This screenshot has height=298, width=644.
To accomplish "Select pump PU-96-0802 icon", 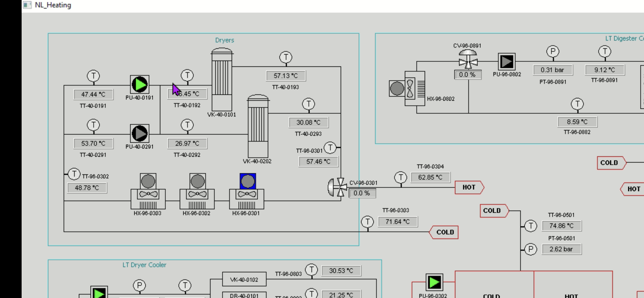I will pos(506,62).
